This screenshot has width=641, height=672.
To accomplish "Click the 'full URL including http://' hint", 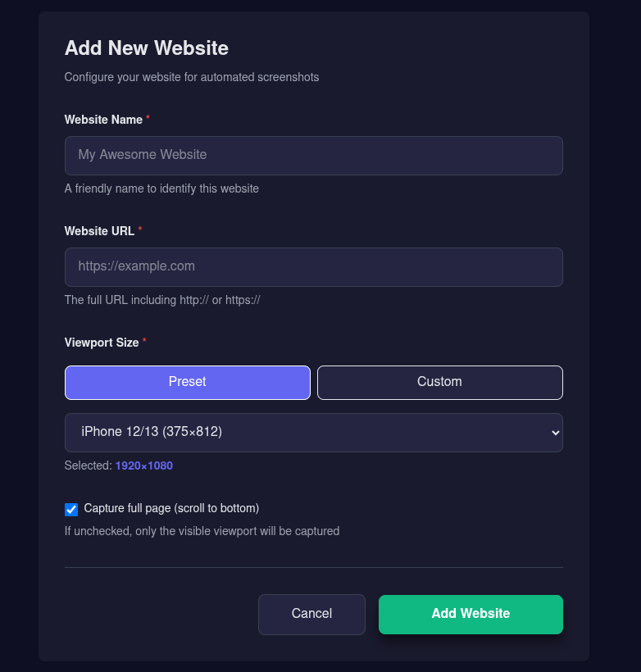I will [x=162, y=300].
